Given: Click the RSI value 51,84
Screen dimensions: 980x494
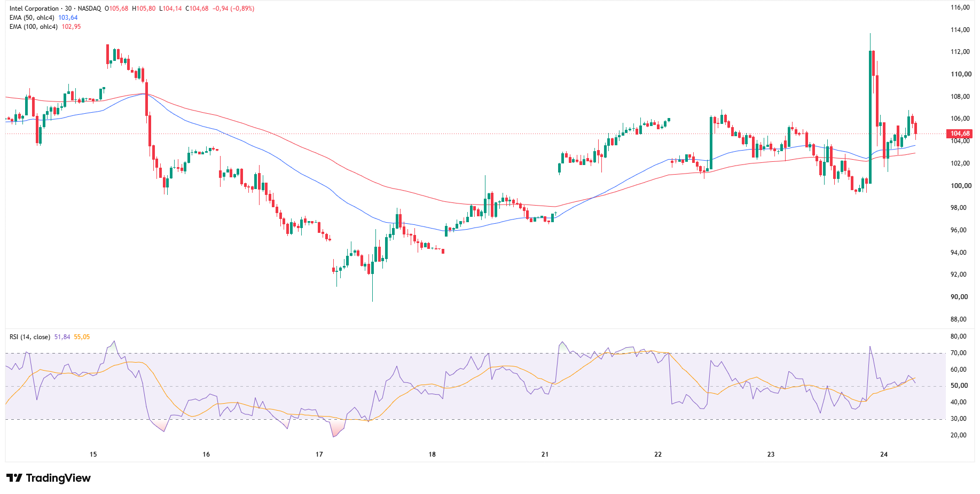Looking at the screenshot, I should 62,337.
